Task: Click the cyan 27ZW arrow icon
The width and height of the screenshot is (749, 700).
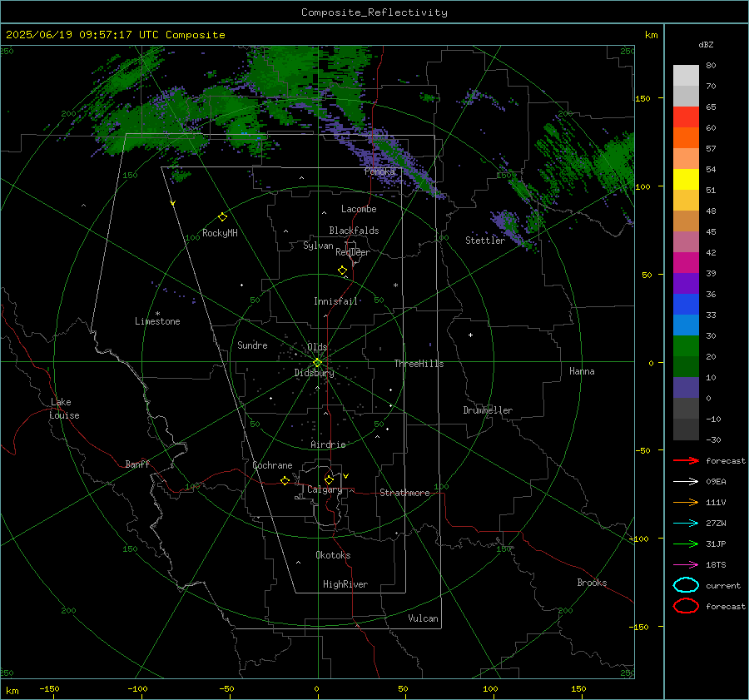Action: [686, 524]
